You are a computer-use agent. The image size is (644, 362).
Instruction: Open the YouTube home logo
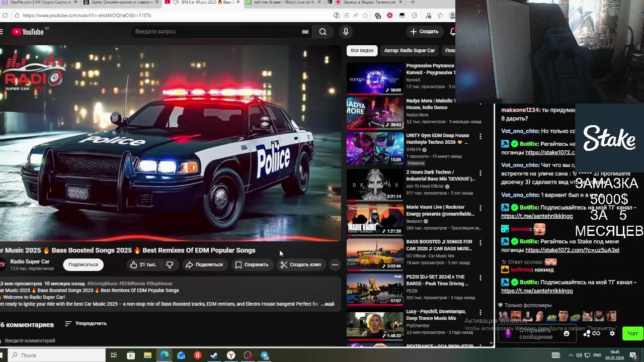tap(28, 32)
